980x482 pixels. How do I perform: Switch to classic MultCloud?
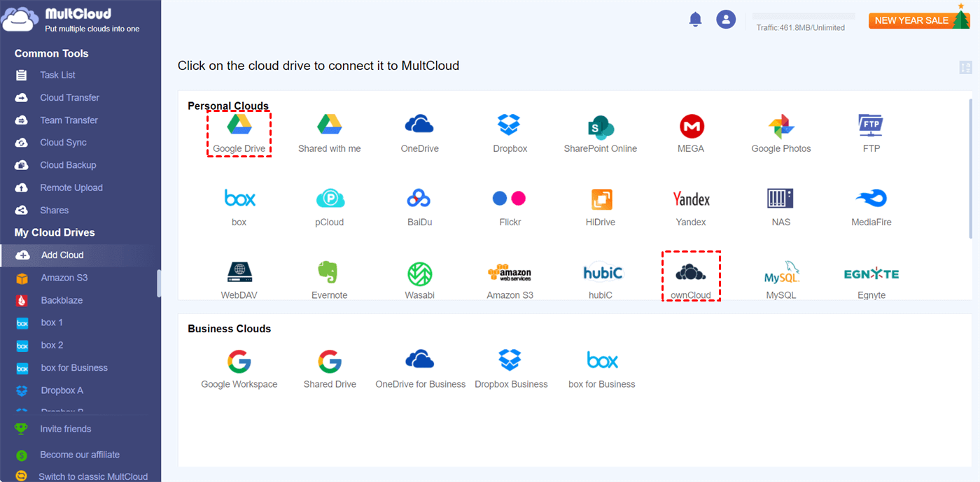tap(92, 476)
